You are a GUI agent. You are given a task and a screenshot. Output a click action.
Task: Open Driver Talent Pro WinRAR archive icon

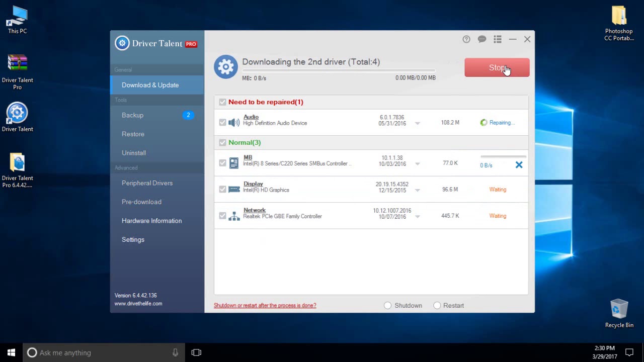17,72
